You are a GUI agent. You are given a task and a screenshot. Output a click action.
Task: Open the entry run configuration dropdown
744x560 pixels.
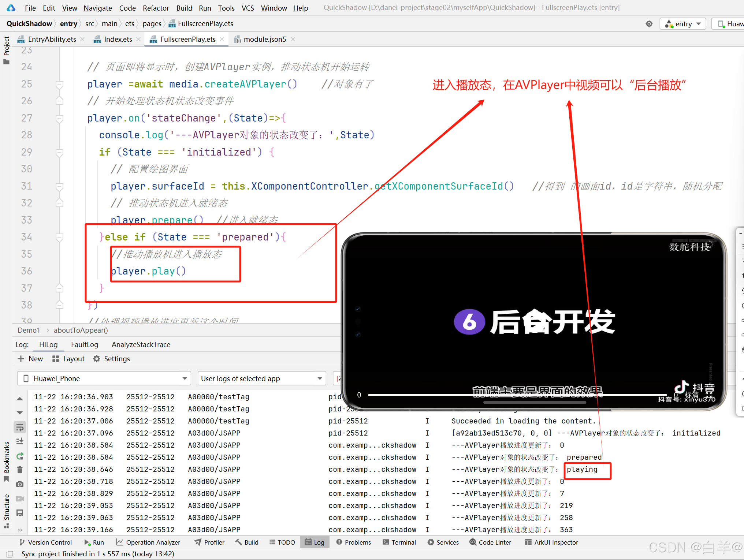[x=683, y=24]
